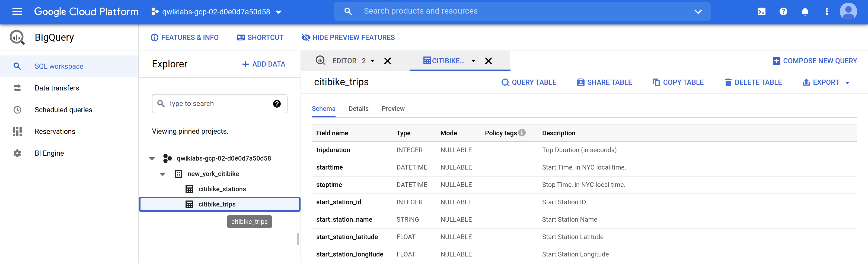Activate Cloud Shell terminal icon
868x263 pixels.
point(761,12)
